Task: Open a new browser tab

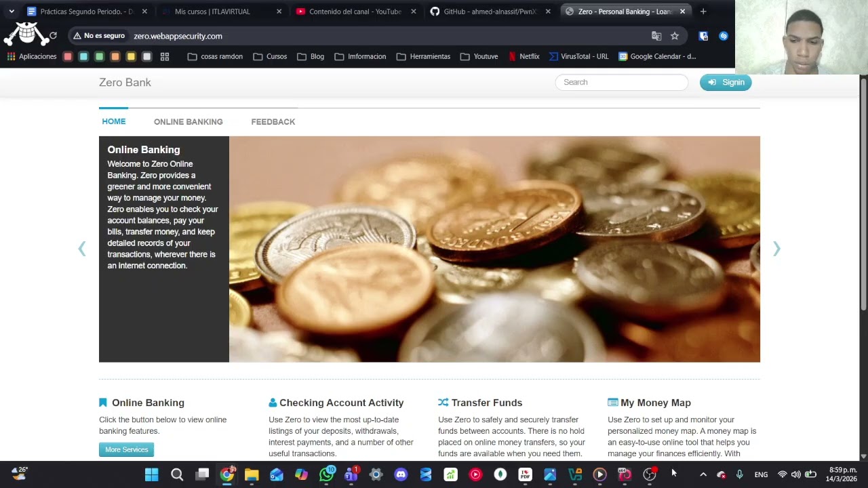Action: coord(703,12)
